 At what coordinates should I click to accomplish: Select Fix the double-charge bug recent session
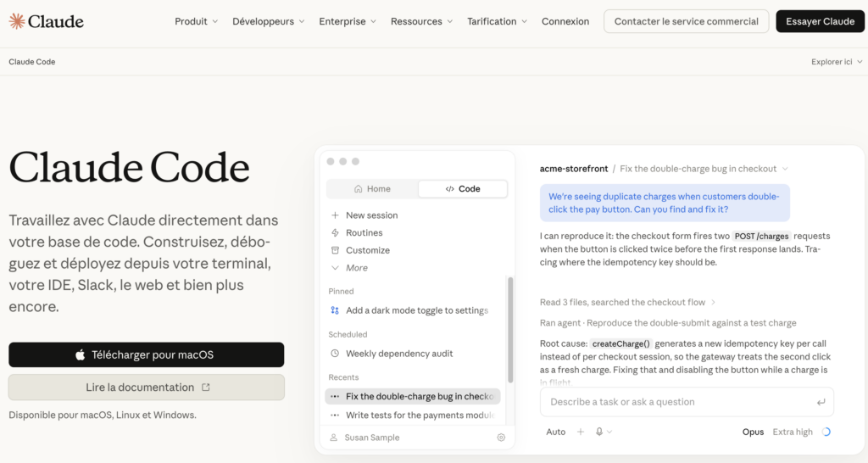pos(413,397)
